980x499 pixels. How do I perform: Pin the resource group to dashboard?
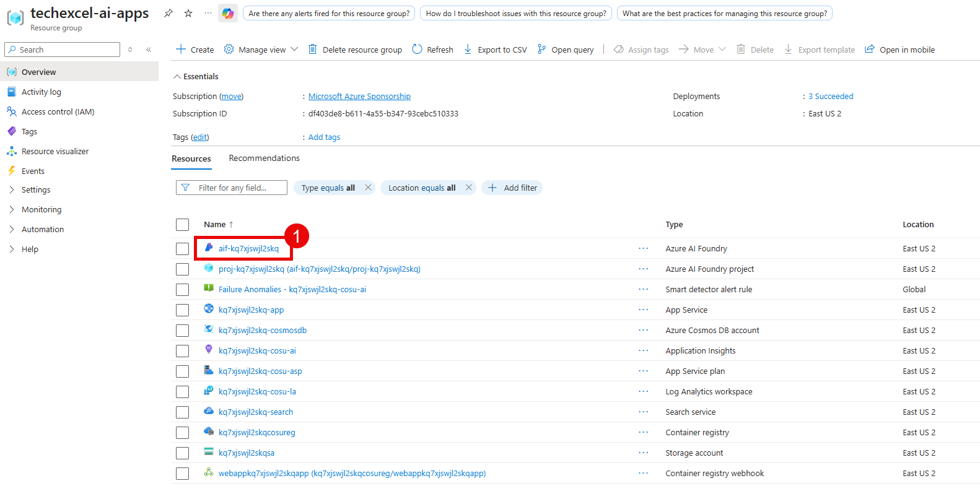tap(168, 13)
